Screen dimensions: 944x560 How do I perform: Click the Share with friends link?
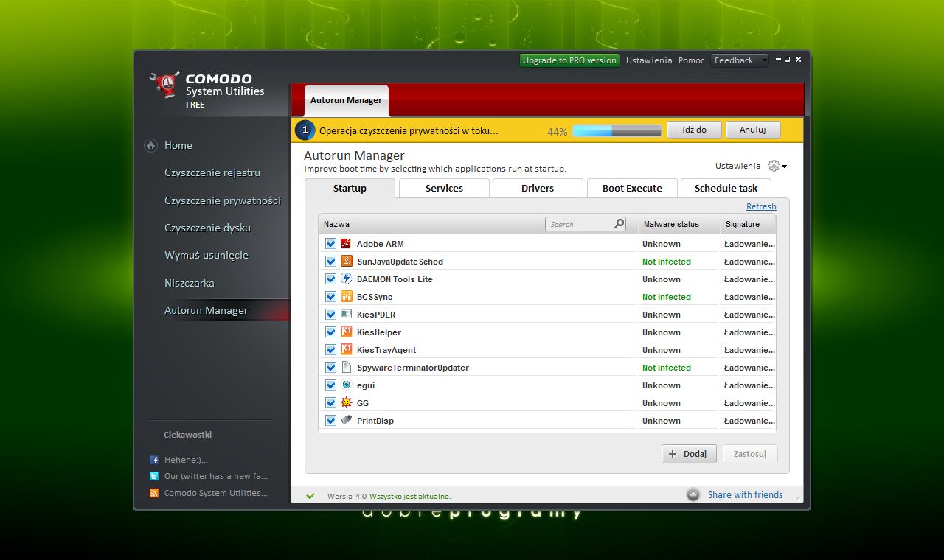point(745,495)
